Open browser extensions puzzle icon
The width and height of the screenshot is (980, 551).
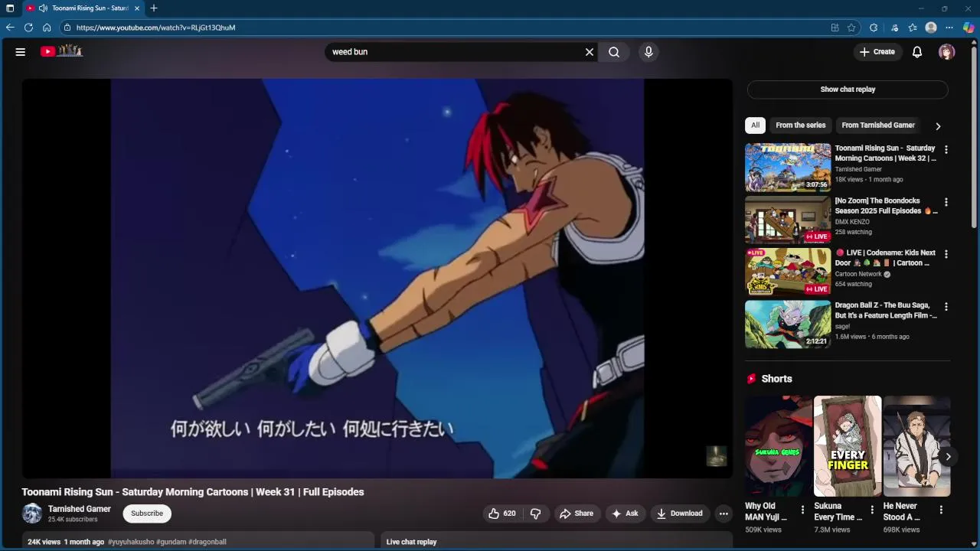(x=874, y=28)
